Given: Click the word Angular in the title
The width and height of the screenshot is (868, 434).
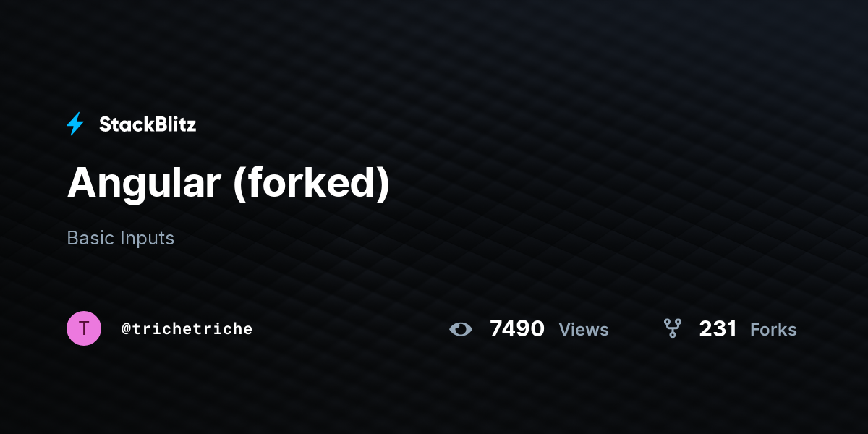Looking at the screenshot, I should click(144, 184).
